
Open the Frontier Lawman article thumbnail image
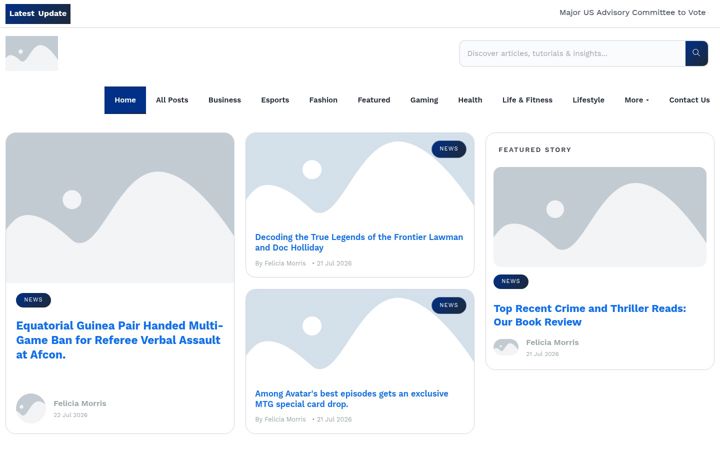(x=360, y=179)
